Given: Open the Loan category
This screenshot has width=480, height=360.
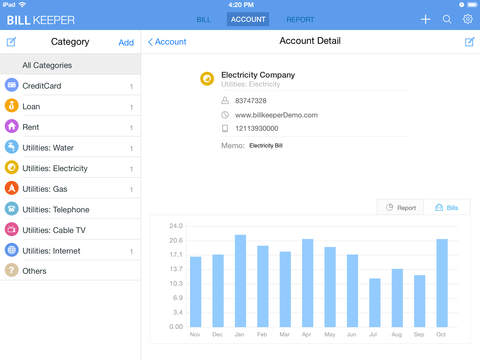Looking at the screenshot, I should [70, 106].
